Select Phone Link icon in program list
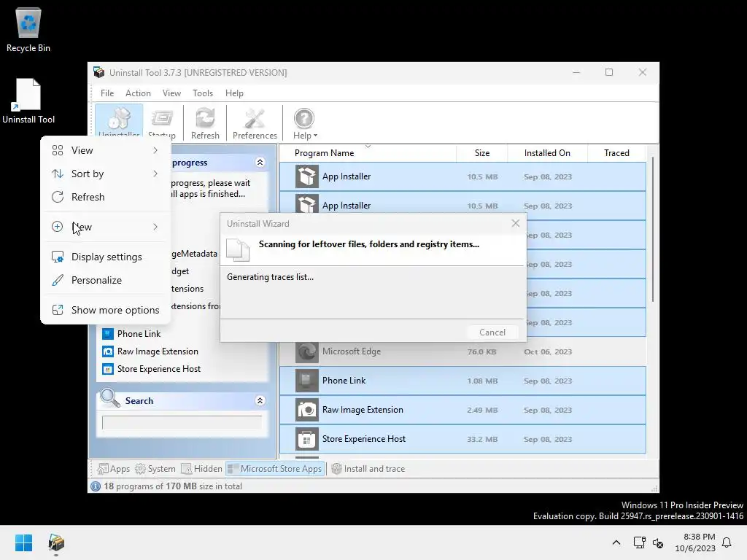Image resolution: width=747 pixels, height=560 pixels. click(x=307, y=381)
